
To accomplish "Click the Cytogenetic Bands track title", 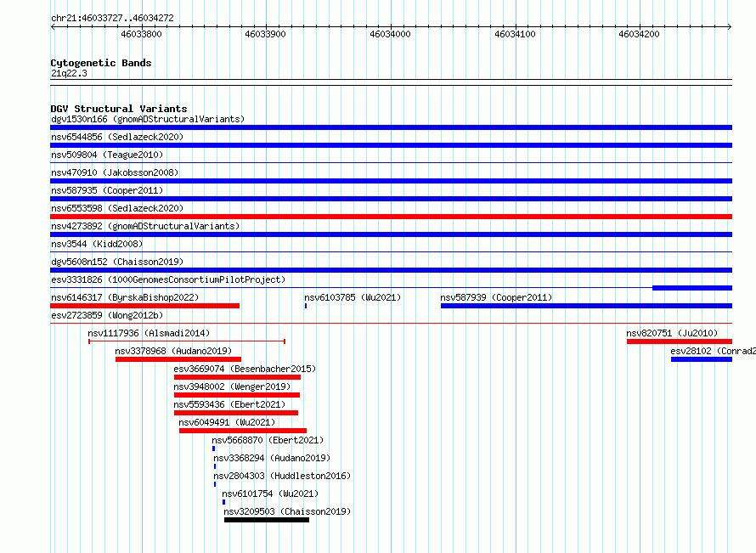I will [101, 63].
